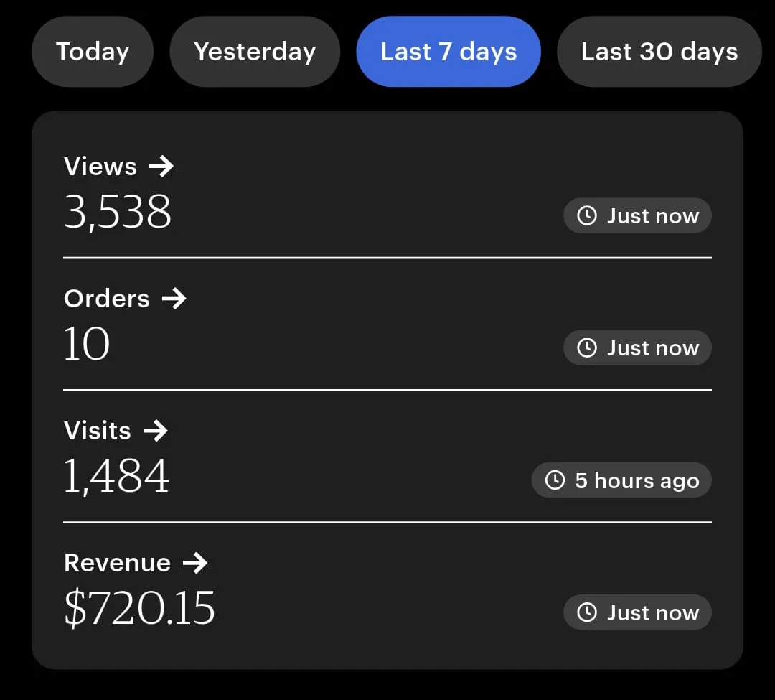
Task: Click the 3,538 views count
Action: (x=118, y=213)
